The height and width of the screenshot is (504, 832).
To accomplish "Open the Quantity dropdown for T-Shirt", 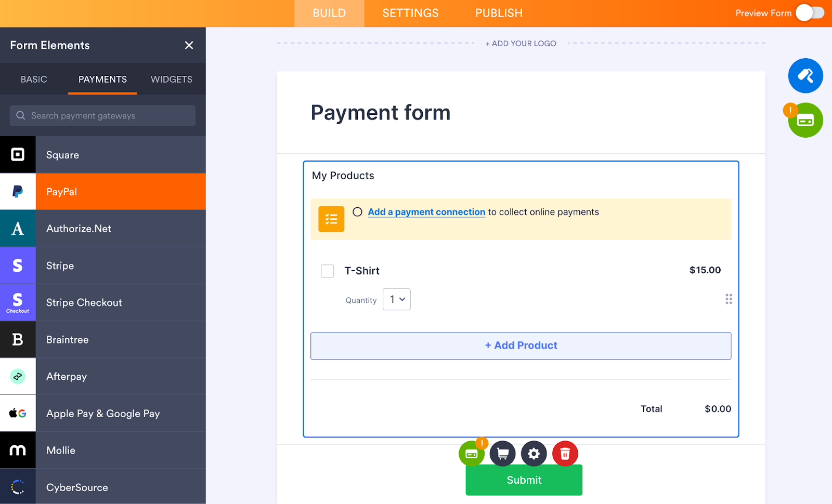I will click(396, 299).
